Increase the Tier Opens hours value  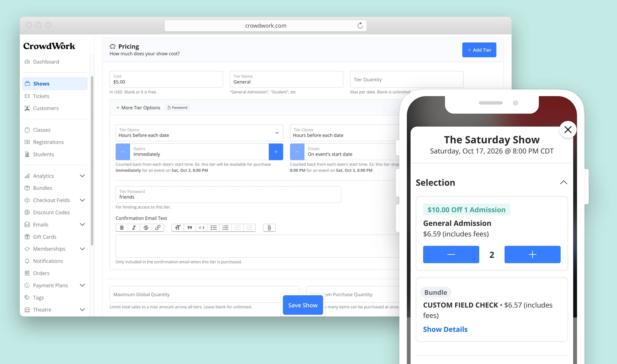pos(276,152)
